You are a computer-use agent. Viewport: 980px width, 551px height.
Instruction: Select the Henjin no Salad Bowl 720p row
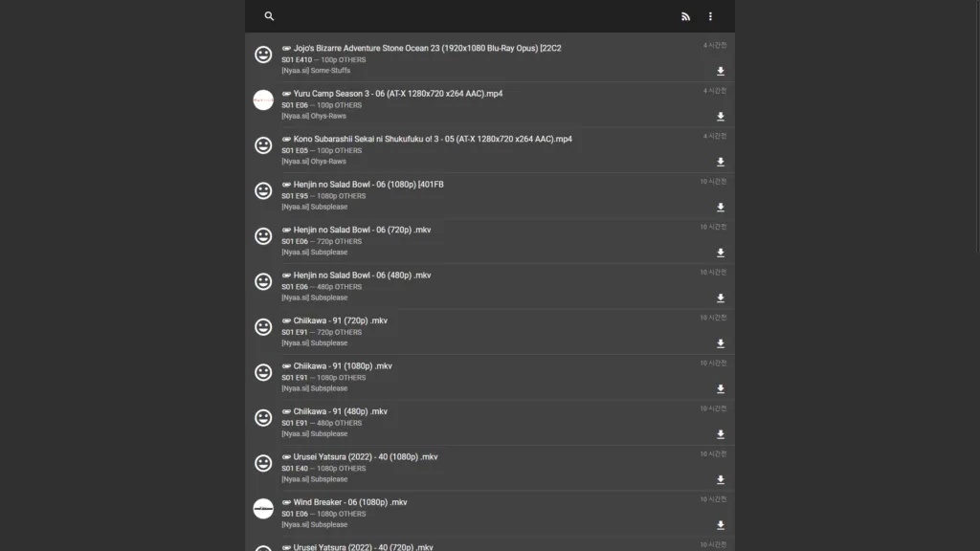(354, 230)
